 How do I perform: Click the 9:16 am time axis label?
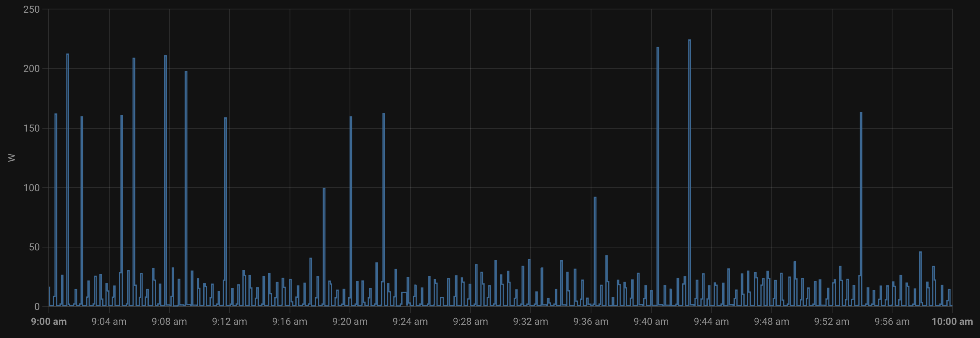(290, 322)
